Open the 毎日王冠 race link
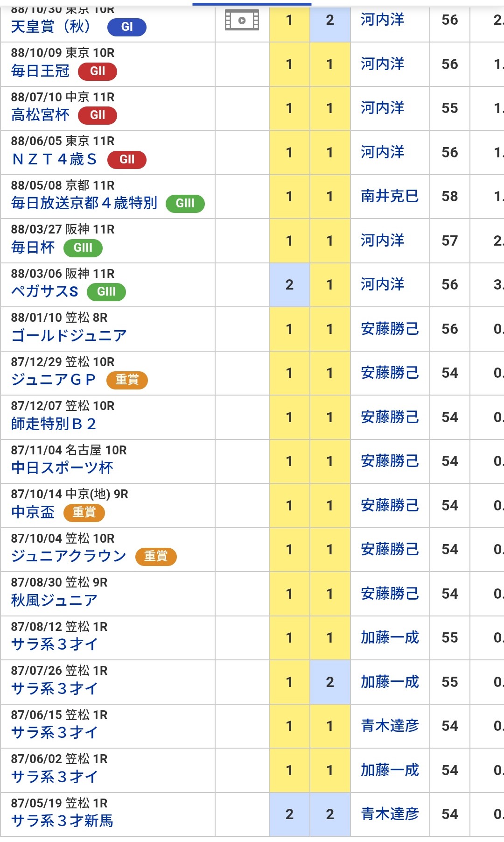This screenshot has width=504, height=842. (x=40, y=71)
